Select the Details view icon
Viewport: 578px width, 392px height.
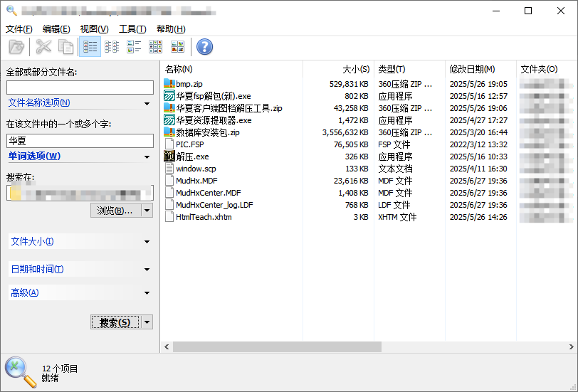(90, 47)
